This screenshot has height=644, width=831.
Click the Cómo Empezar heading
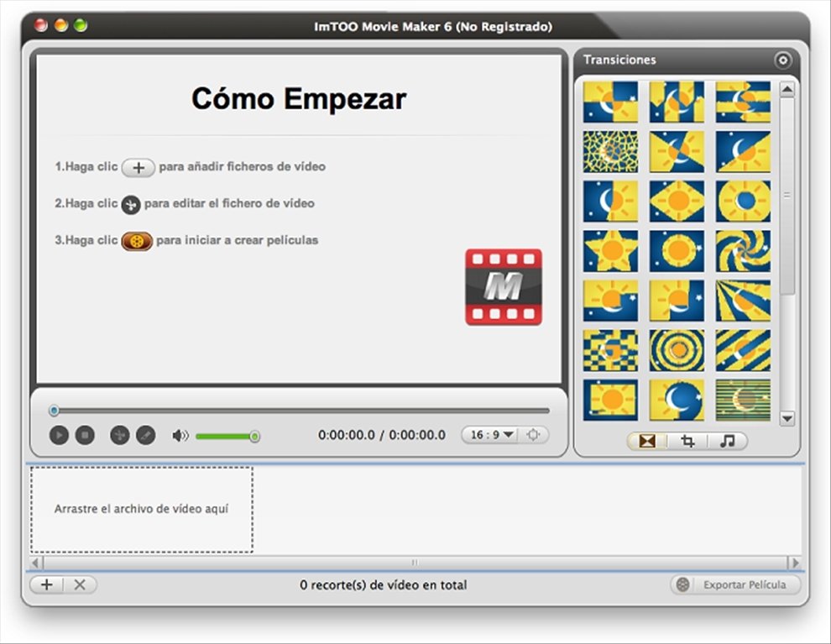pyautogui.click(x=299, y=98)
